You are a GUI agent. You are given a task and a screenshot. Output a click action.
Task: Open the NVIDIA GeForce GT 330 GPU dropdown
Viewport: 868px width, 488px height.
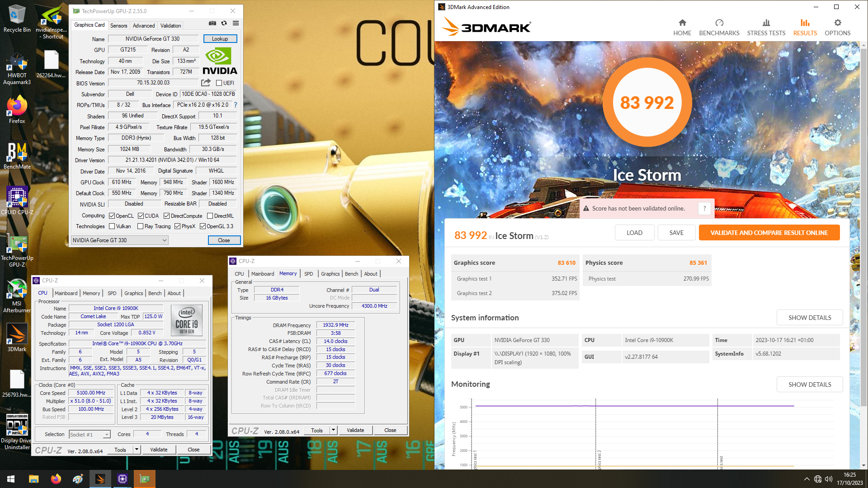pos(120,240)
